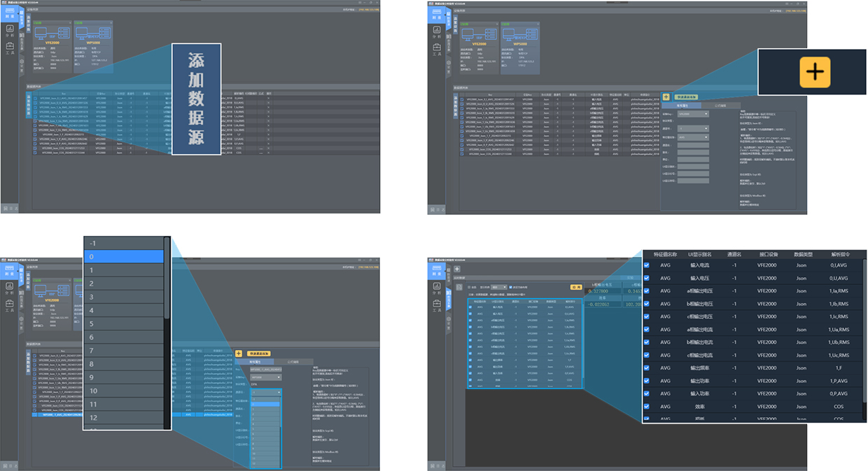Click document icon left of 全选 checkbox
Viewport: 868px width, 471px height.
[460, 287]
